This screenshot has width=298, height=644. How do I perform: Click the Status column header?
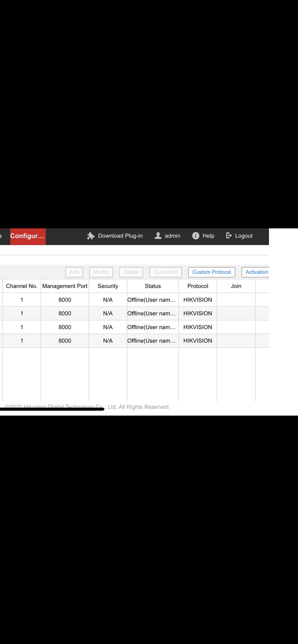[x=153, y=286]
